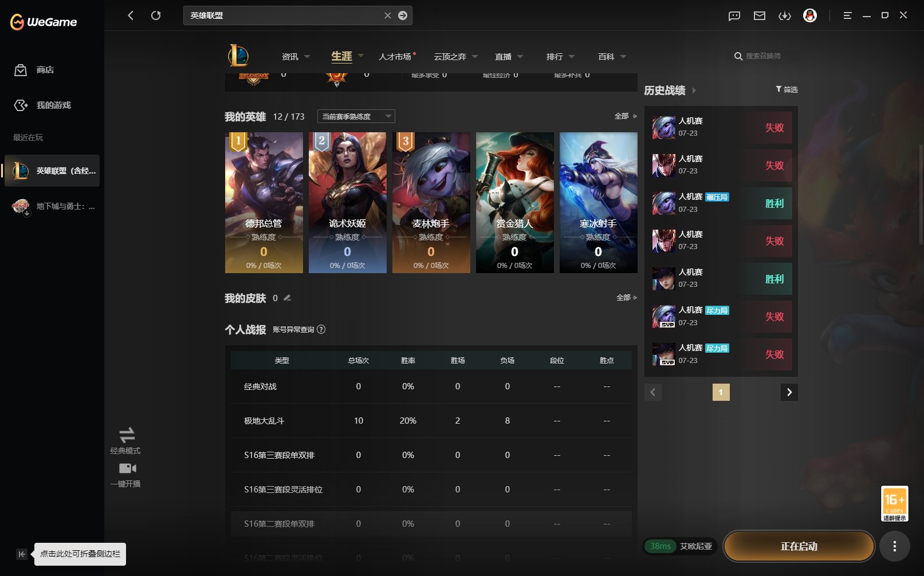Expand the 排行 dropdown arrow

572,57
